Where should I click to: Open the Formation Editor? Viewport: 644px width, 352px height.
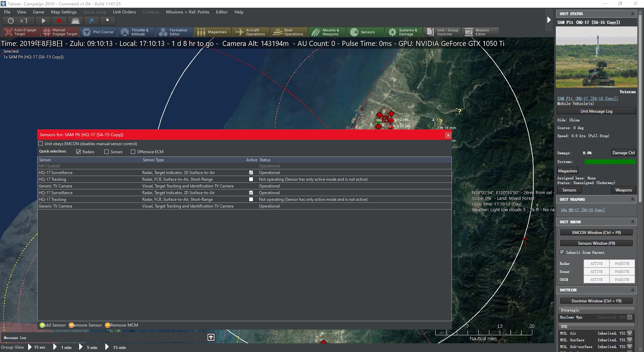click(174, 32)
